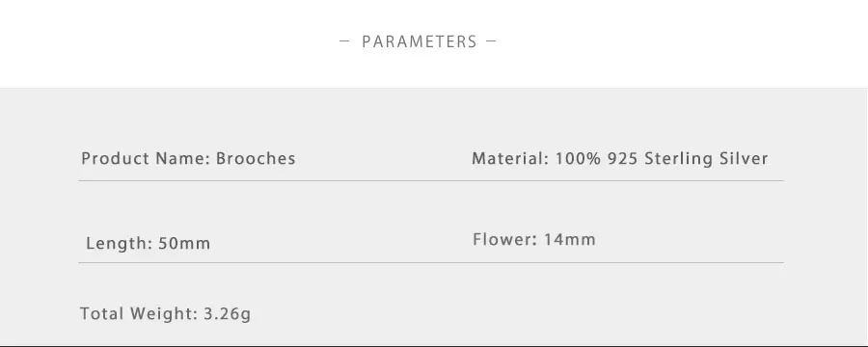Image resolution: width=868 pixels, height=347 pixels.
Task: Select the 'Length:' label
Action: pos(120,244)
